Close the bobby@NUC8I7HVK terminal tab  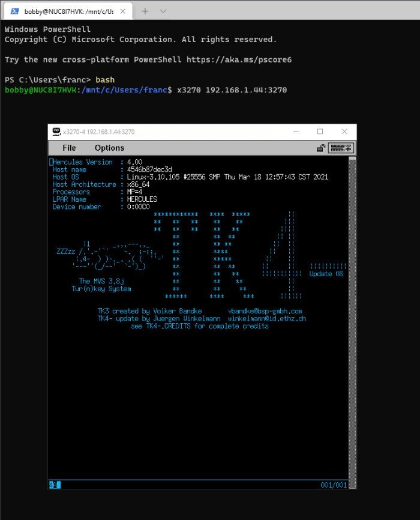[x=122, y=11]
